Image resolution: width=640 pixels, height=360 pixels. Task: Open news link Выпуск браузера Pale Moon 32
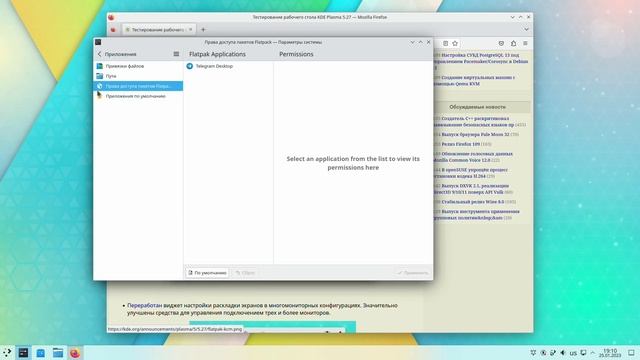coord(475,134)
